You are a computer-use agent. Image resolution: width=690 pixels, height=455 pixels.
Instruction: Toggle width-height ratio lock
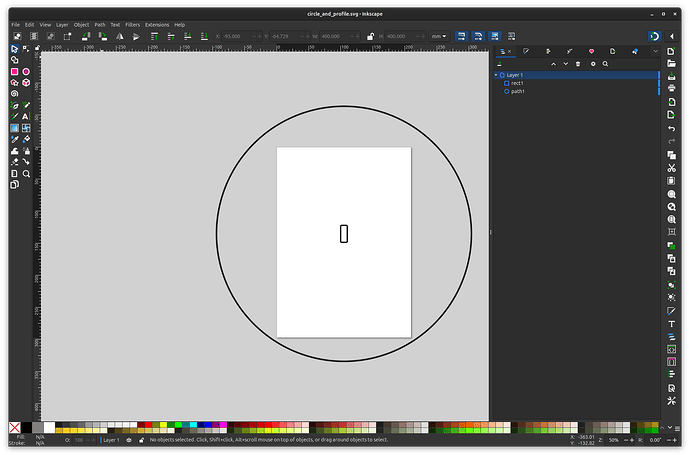click(370, 37)
